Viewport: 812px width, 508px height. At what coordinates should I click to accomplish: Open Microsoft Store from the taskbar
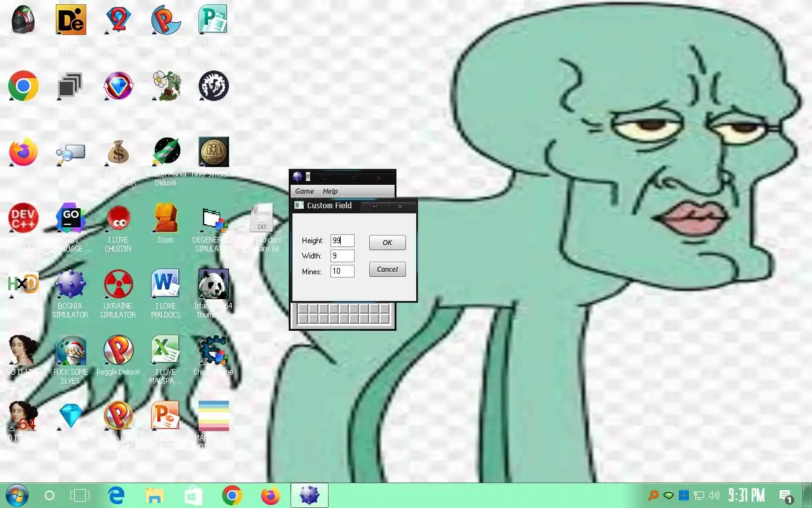coord(193,495)
